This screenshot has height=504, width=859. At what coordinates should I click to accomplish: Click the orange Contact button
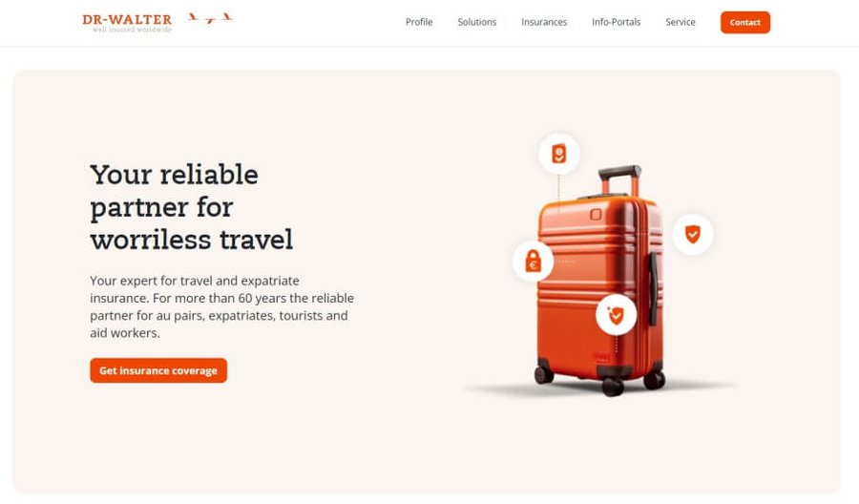(x=745, y=23)
